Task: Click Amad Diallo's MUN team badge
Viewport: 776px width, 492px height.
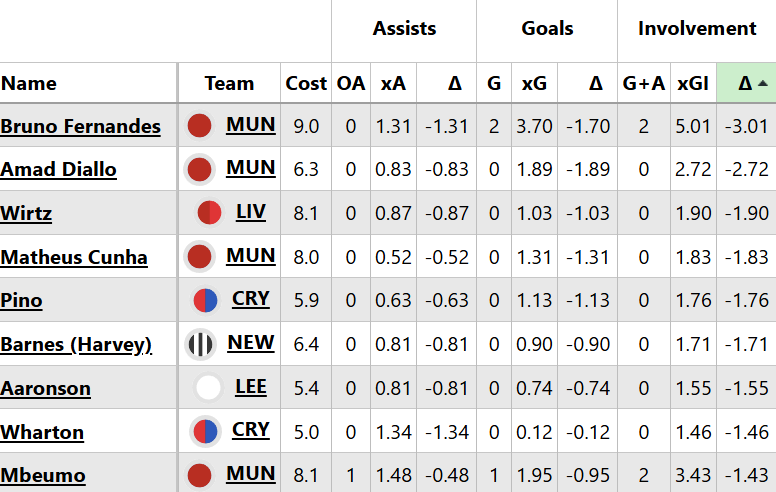Action: (x=200, y=170)
